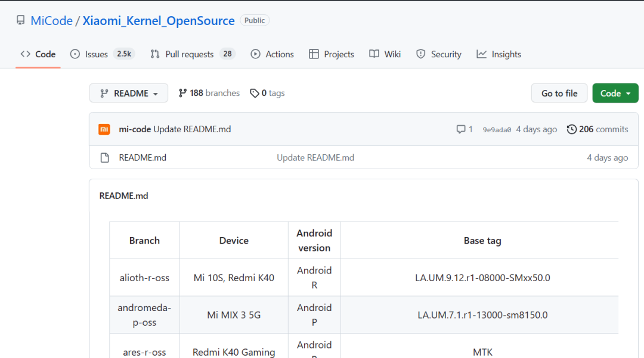The width and height of the screenshot is (644, 358).
Task: Click the Insights graph icon
Action: pos(481,54)
